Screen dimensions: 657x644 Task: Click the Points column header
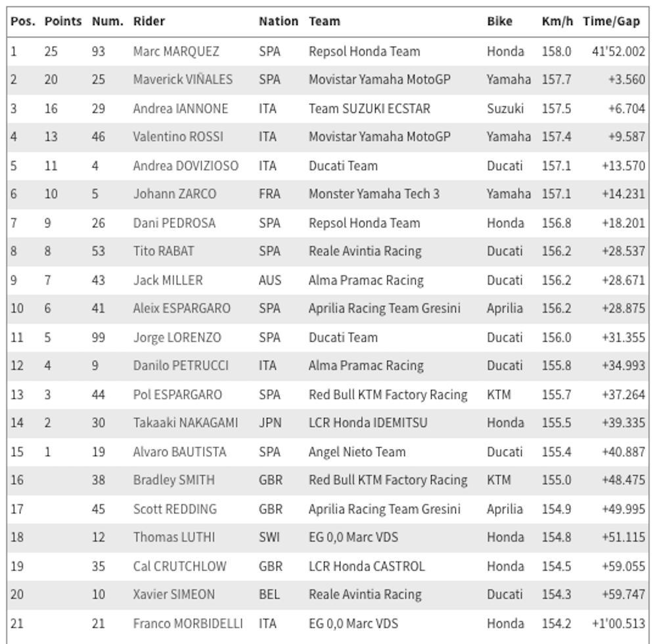click(63, 22)
